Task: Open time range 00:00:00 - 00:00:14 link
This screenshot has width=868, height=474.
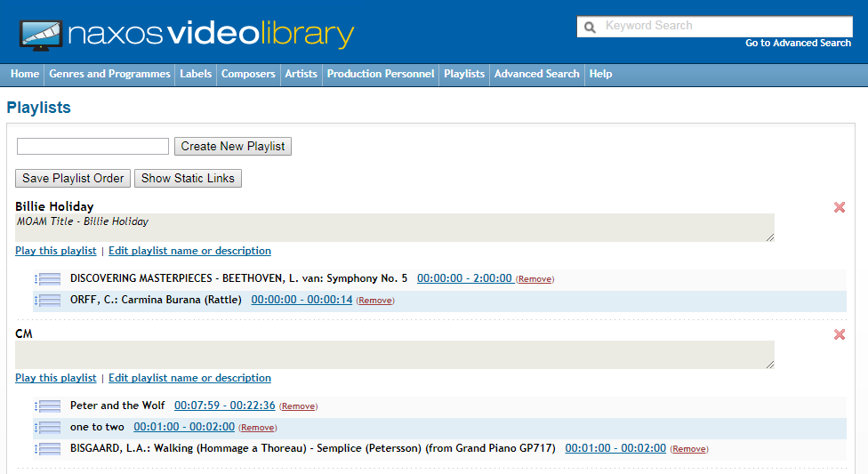Action: pyautogui.click(x=301, y=300)
